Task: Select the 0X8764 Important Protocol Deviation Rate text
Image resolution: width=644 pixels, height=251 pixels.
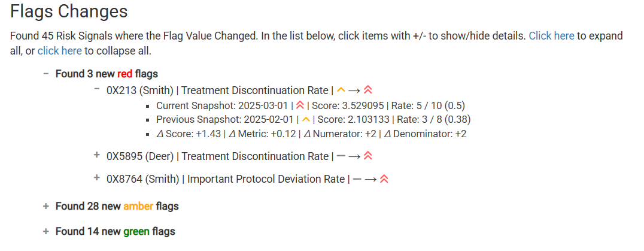Action: point(226,179)
